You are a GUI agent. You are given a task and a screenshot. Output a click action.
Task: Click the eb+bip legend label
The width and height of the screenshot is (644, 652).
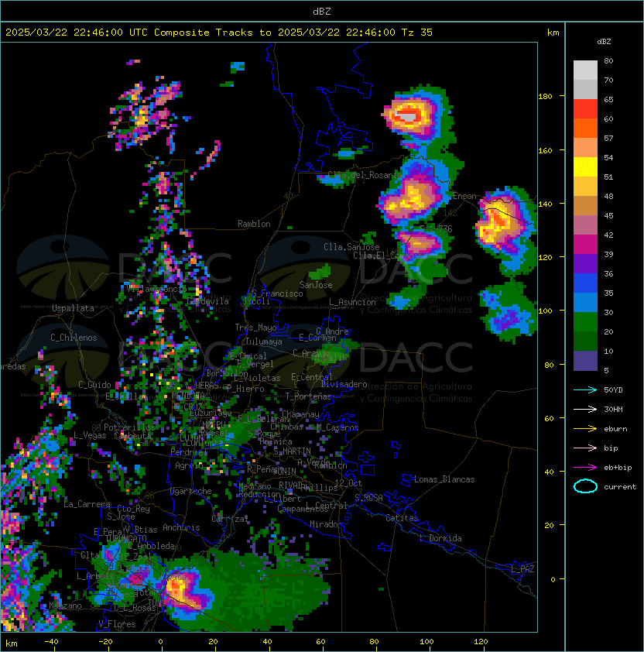pyautogui.click(x=618, y=468)
